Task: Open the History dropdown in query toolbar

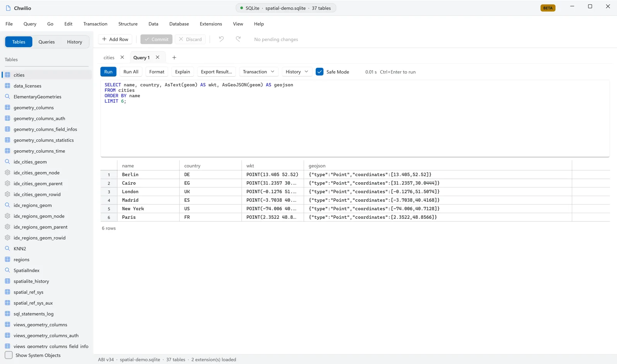Action: point(297,72)
